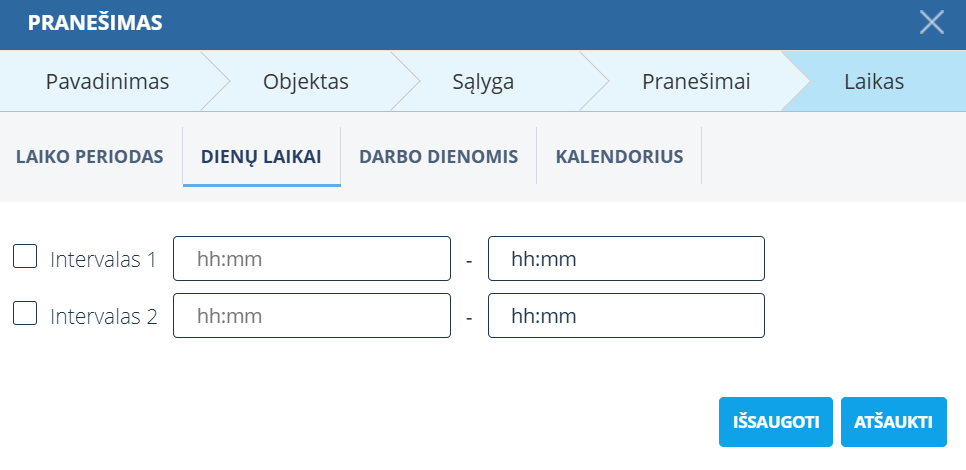Click the Laikas step in the wizard
Image resolution: width=966 pixels, height=470 pixels.
[x=874, y=82]
